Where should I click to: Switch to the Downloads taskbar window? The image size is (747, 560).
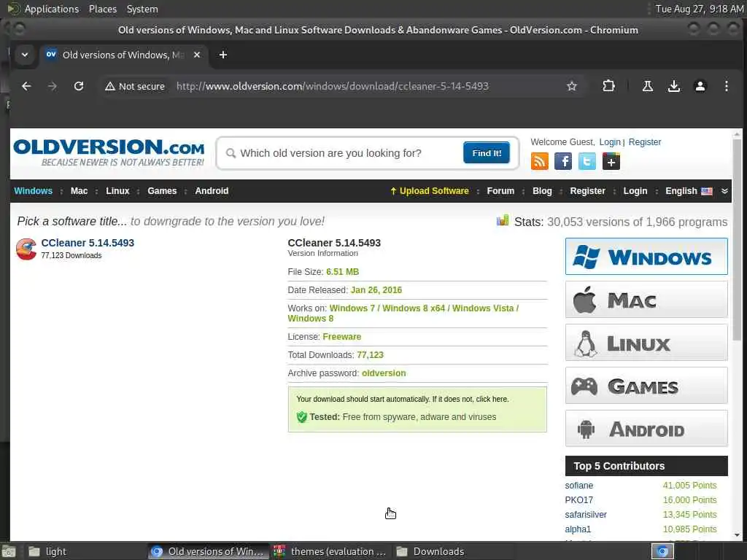[454, 551]
